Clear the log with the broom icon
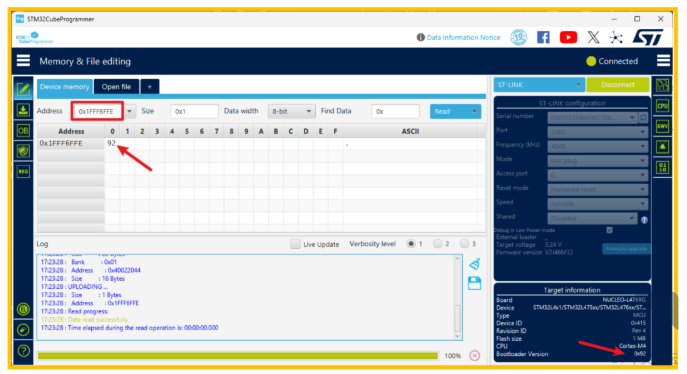This screenshot has height=374, width=687. coord(475,264)
